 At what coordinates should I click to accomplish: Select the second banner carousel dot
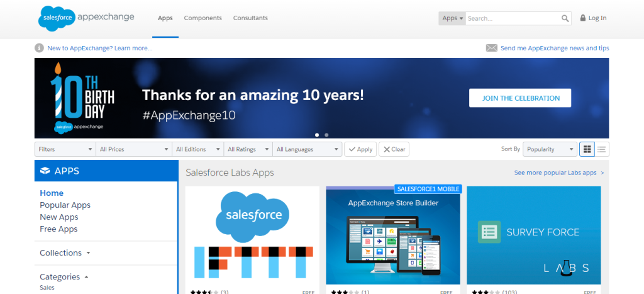click(x=326, y=135)
